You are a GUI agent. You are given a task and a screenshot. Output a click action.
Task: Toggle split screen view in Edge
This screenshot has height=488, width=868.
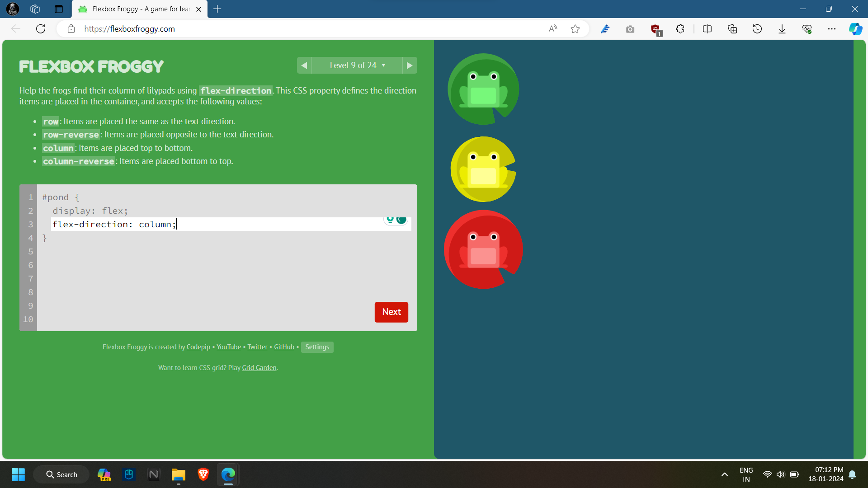coord(707,29)
